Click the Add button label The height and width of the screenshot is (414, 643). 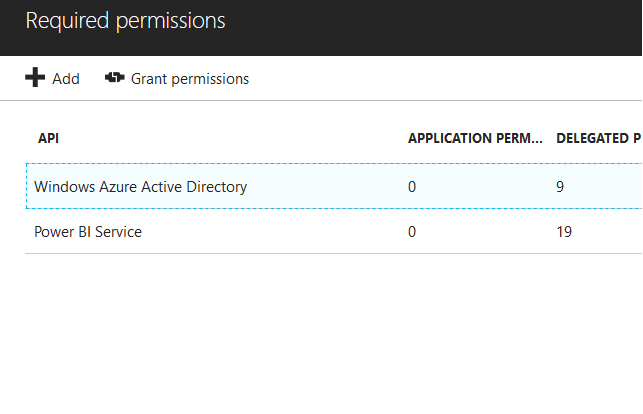[x=66, y=79]
